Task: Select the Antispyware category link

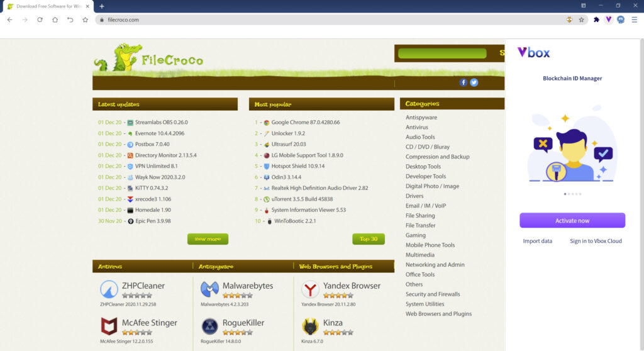Action: (421, 118)
